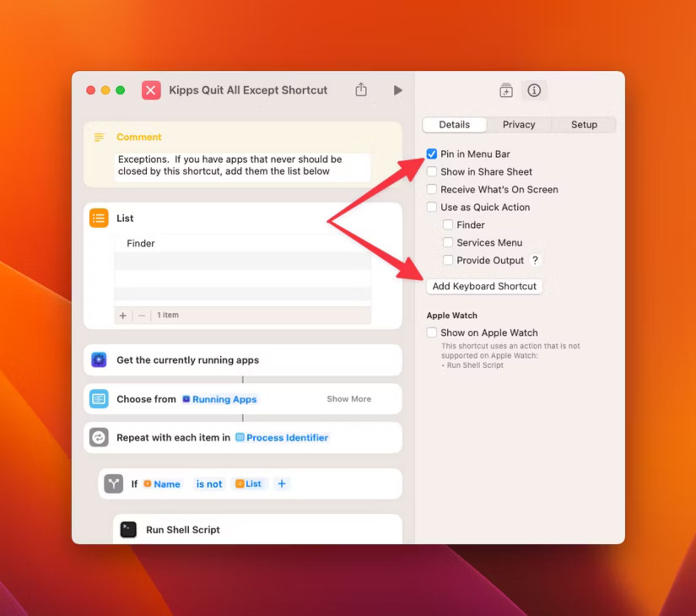Expand Show More on Choose from action

pyautogui.click(x=349, y=399)
